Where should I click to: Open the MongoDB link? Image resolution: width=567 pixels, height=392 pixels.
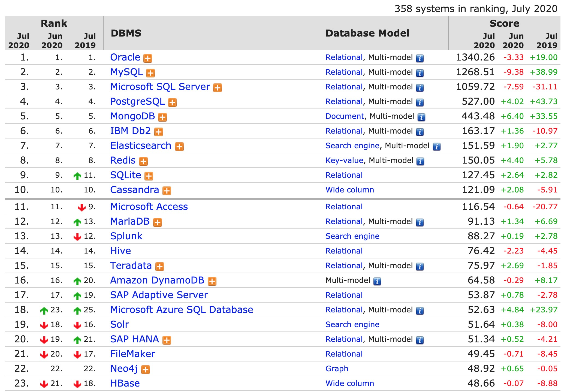[132, 116]
